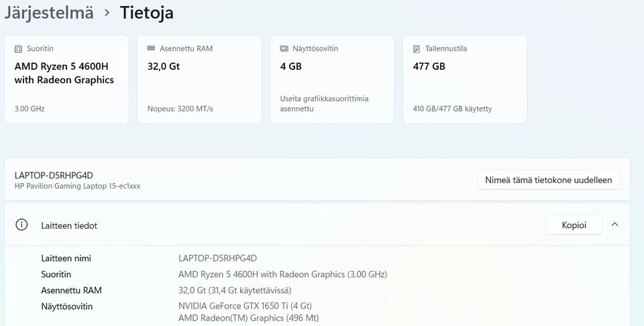Click the storage icon beside Tallennustila

417,49
